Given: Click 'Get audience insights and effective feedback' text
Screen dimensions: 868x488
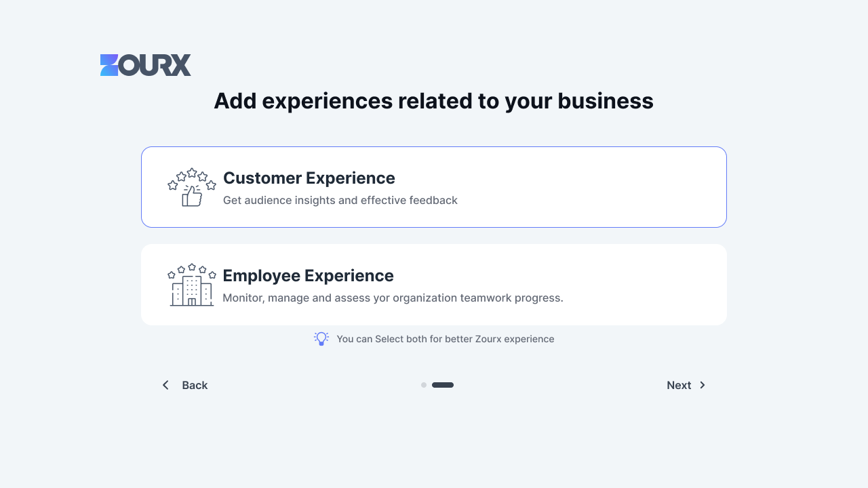Looking at the screenshot, I should [340, 200].
